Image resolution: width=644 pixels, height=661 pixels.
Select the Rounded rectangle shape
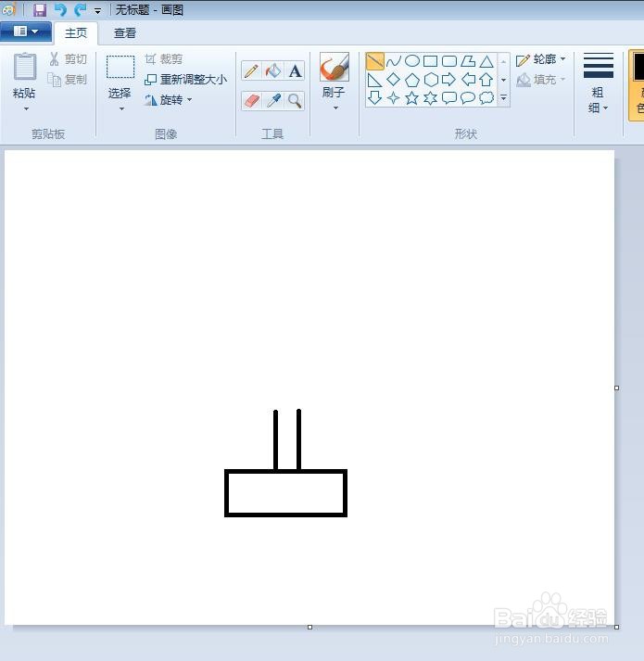tap(448, 61)
